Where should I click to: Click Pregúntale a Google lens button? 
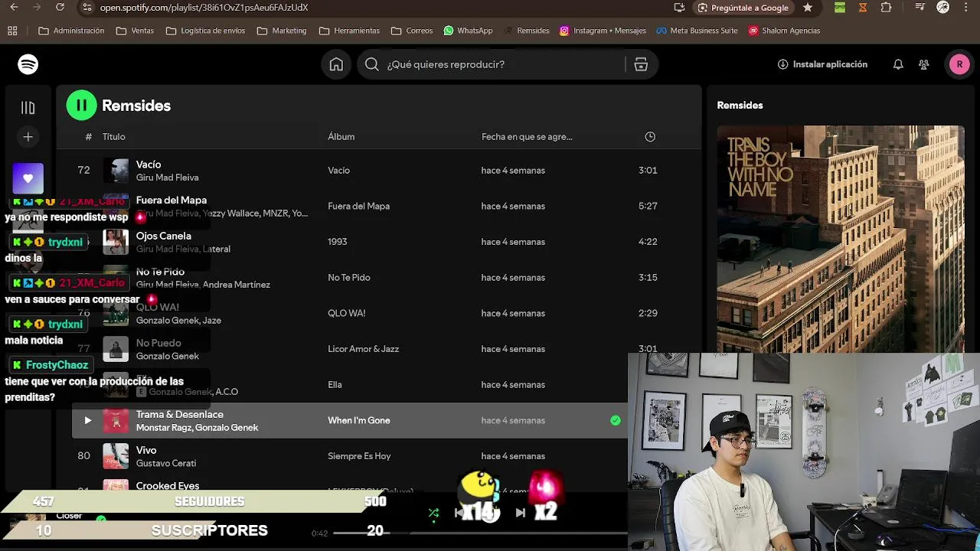(743, 8)
